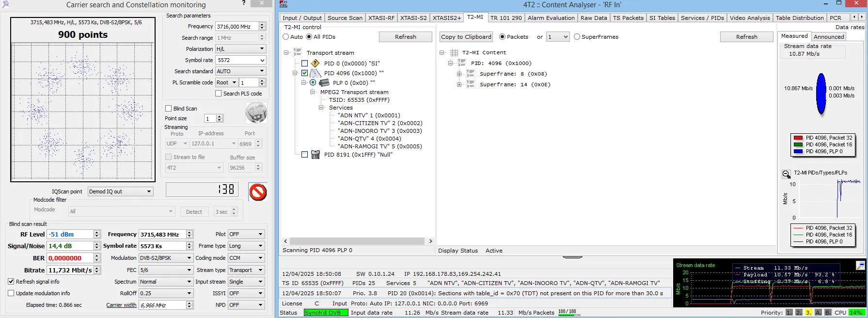Click the PID 8191 Null trash icon

pos(316,155)
